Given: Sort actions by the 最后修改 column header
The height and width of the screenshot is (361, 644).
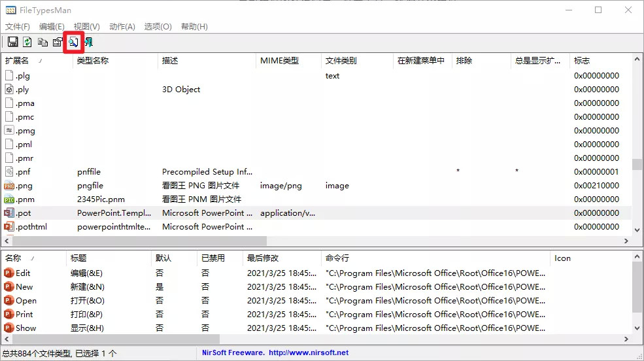Looking at the screenshot, I should click(282, 258).
